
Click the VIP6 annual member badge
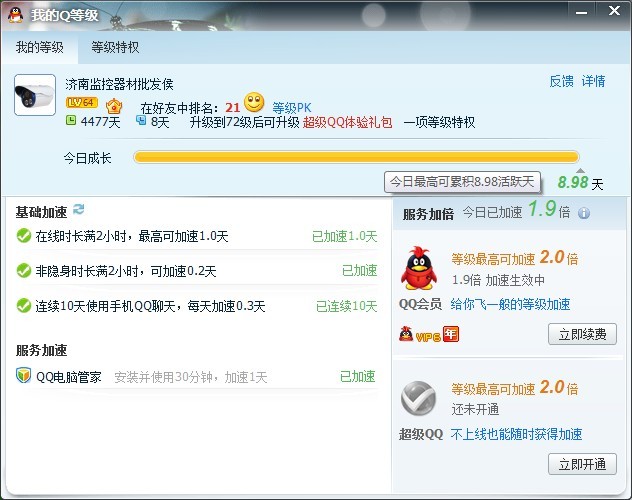pyautogui.click(x=429, y=334)
